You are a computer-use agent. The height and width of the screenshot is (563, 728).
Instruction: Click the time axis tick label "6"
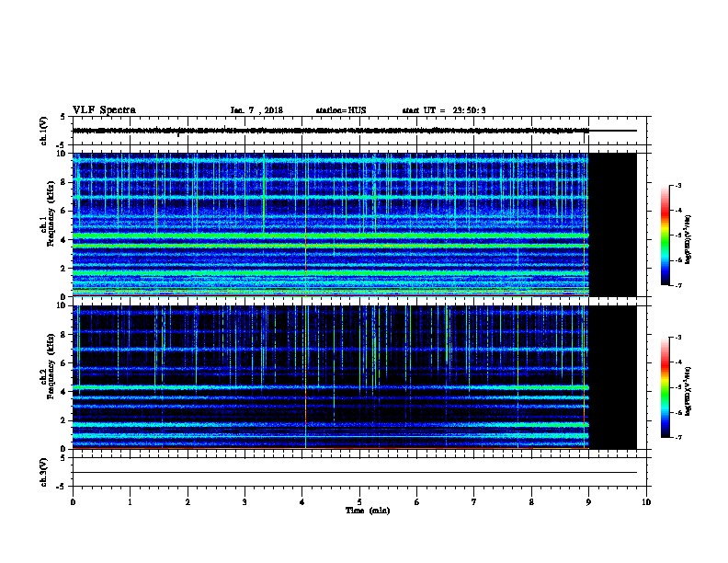pos(417,502)
